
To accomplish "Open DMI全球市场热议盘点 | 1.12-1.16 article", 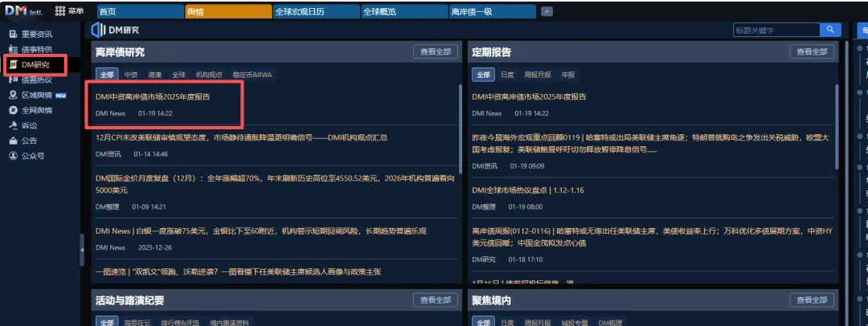I will [528, 190].
